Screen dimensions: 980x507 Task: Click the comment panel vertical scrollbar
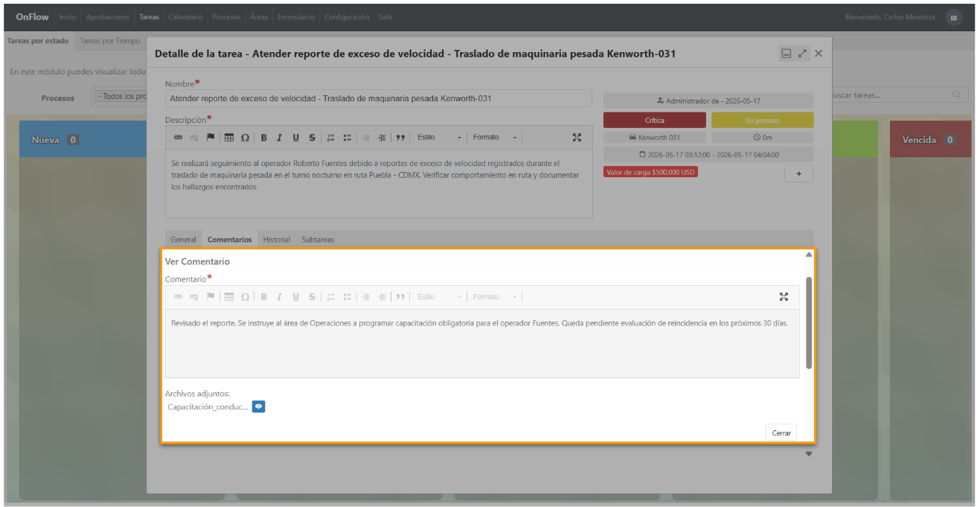[809, 322]
